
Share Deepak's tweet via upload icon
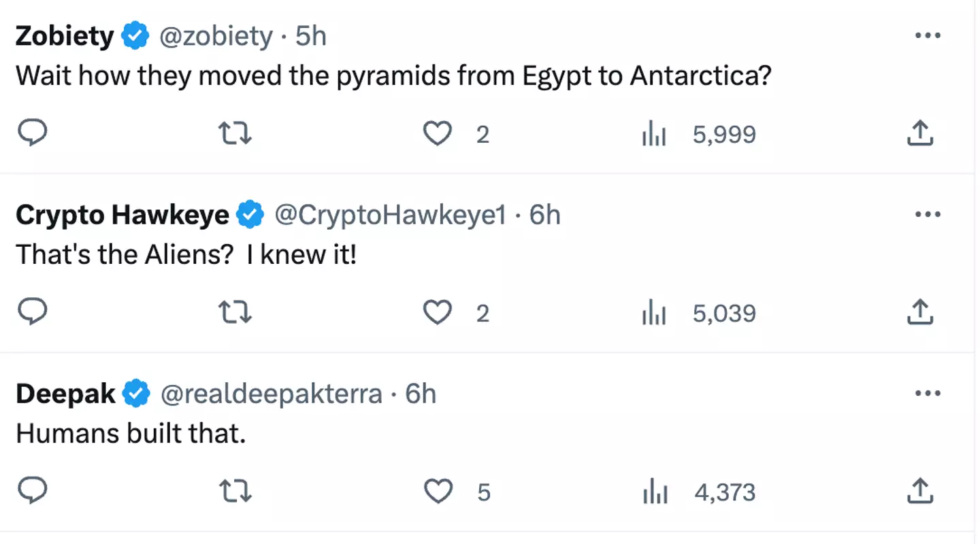tap(919, 490)
